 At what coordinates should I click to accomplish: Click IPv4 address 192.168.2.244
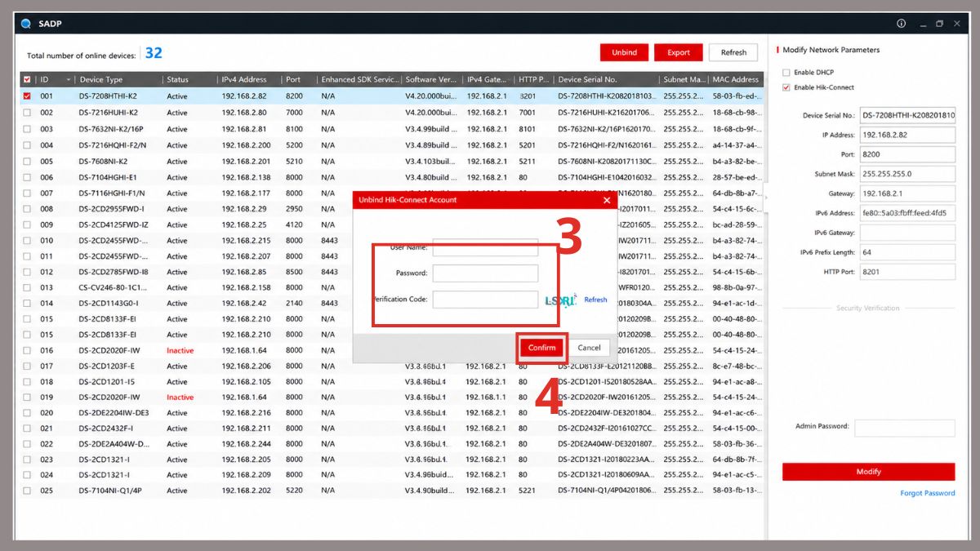247,444
